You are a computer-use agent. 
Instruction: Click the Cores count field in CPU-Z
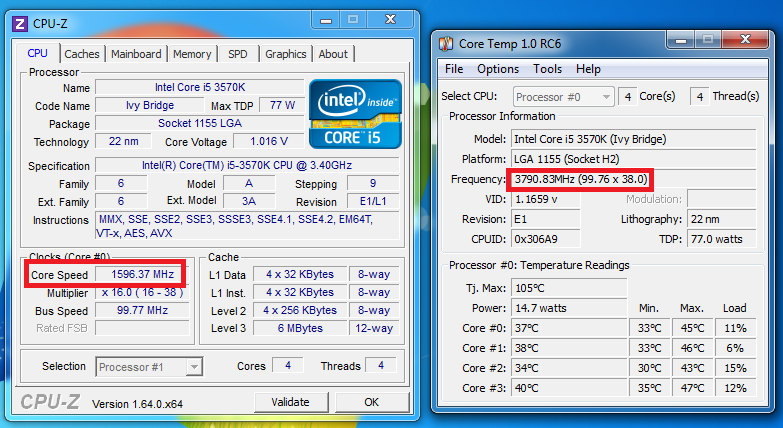click(288, 366)
